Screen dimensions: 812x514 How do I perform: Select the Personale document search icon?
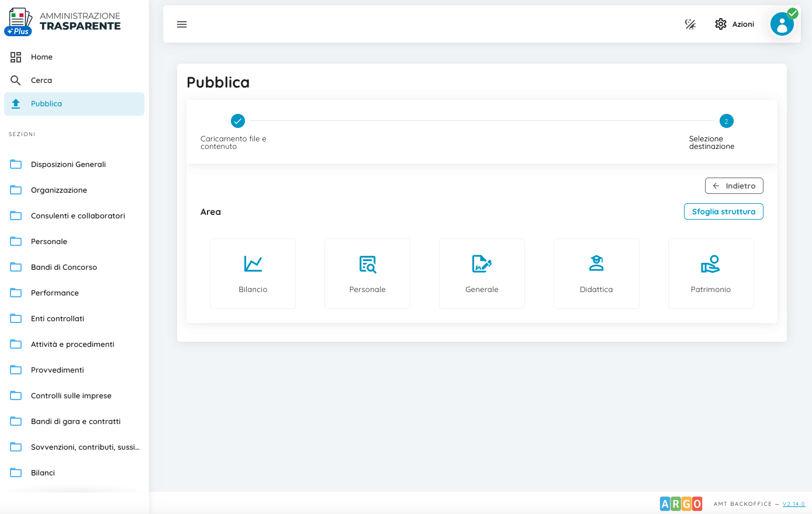click(368, 264)
